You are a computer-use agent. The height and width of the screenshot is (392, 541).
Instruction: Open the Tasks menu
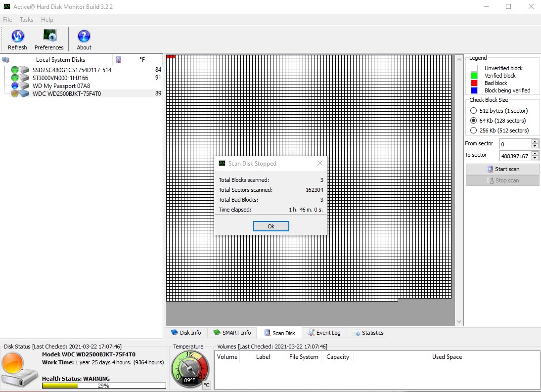(26, 20)
